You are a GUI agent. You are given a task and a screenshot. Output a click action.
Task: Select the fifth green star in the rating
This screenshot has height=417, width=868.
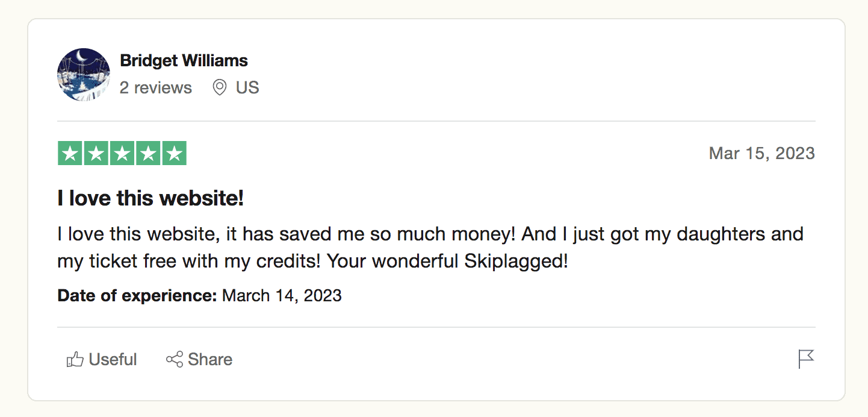[174, 153]
